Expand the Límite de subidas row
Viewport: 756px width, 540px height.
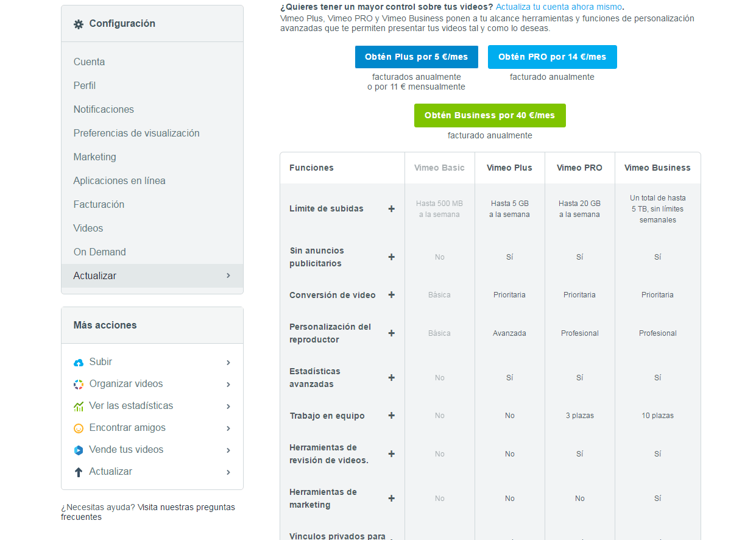392,208
